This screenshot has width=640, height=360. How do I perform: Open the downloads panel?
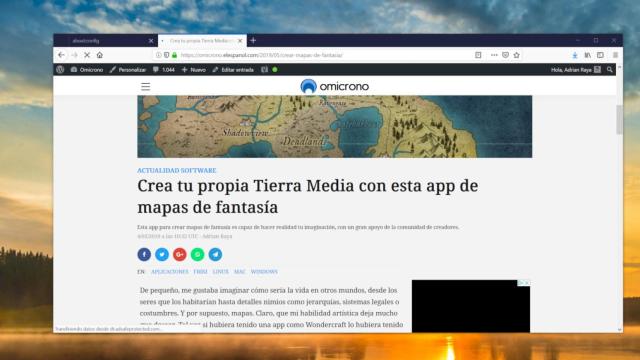point(575,55)
